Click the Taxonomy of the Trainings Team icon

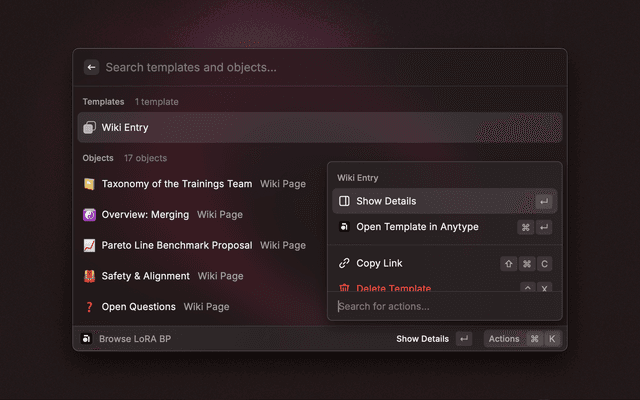[90, 184]
